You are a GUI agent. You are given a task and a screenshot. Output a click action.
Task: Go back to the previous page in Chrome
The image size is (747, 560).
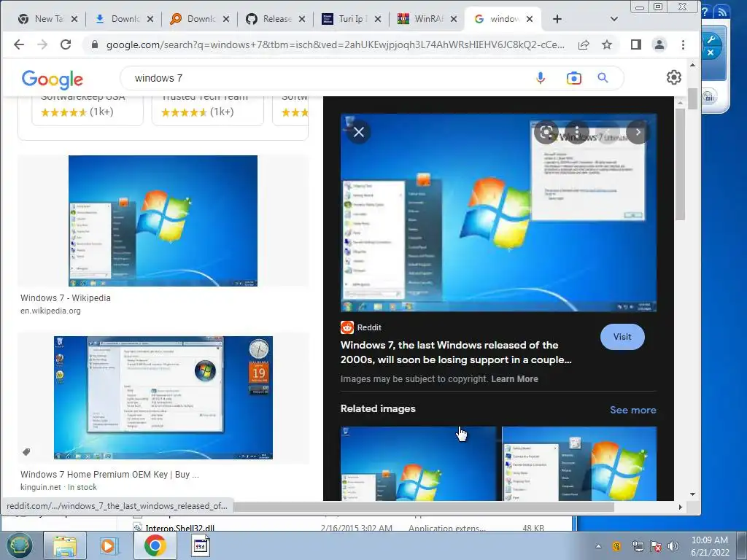pos(19,44)
